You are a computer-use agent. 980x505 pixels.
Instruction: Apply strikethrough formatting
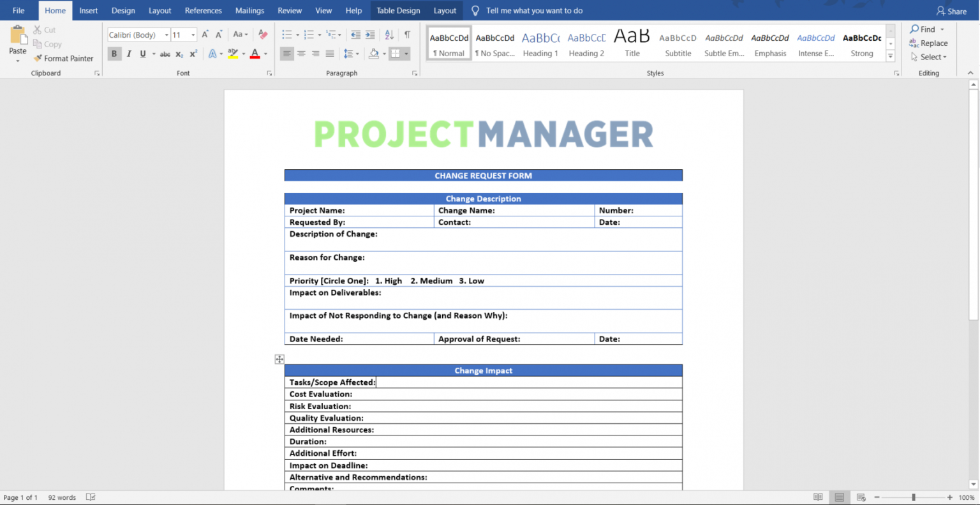pos(165,54)
